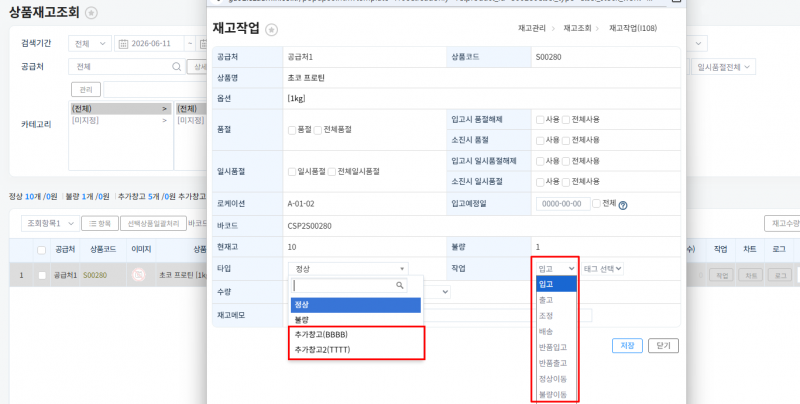This screenshot has width=800, height=404.
Task: Choose highlighted 입고 in 작업 list
Action: click(556, 284)
